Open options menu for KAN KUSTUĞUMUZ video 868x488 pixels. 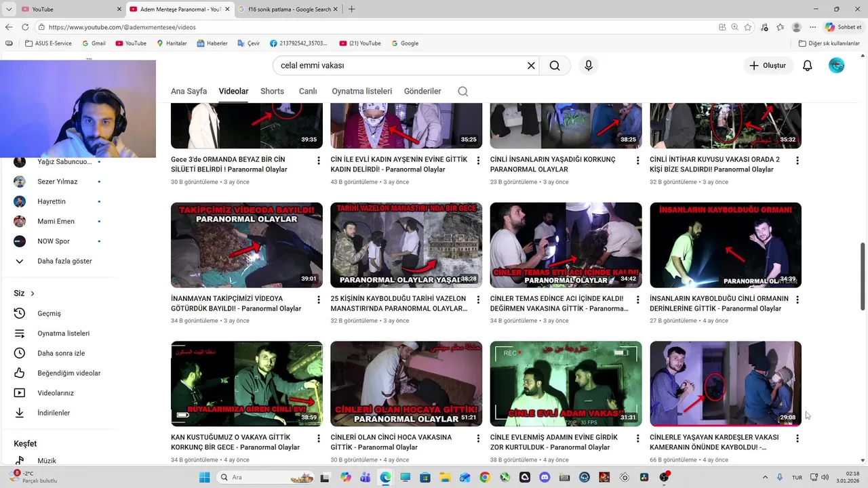tap(319, 439)
